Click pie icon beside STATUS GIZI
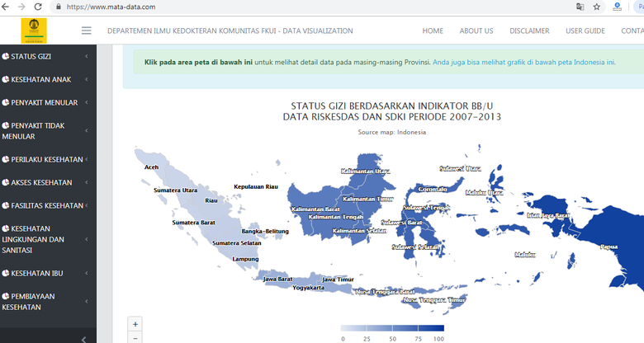The height and width of the screenshot is (343, 644). point(5,56)
